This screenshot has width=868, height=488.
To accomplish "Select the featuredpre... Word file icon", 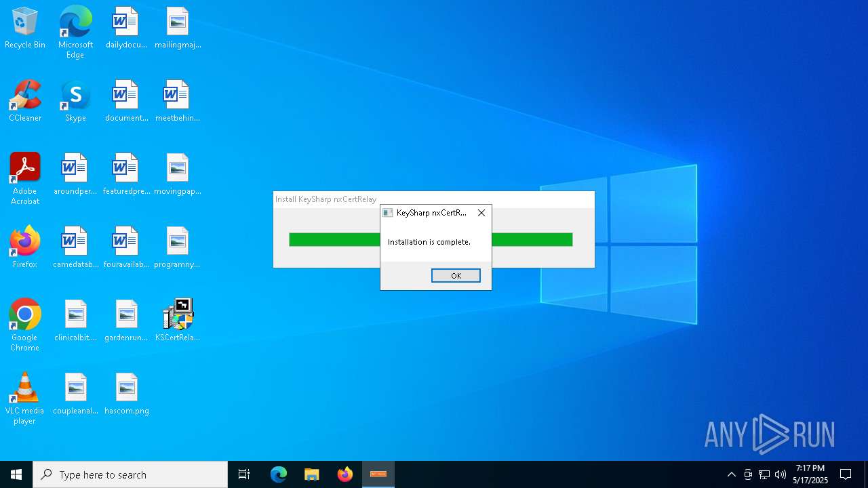I will [126, 175].
